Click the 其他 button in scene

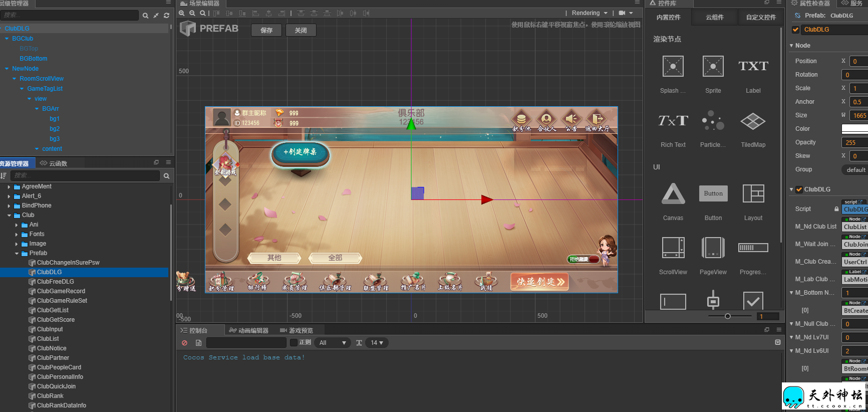(x=274, y=258)
